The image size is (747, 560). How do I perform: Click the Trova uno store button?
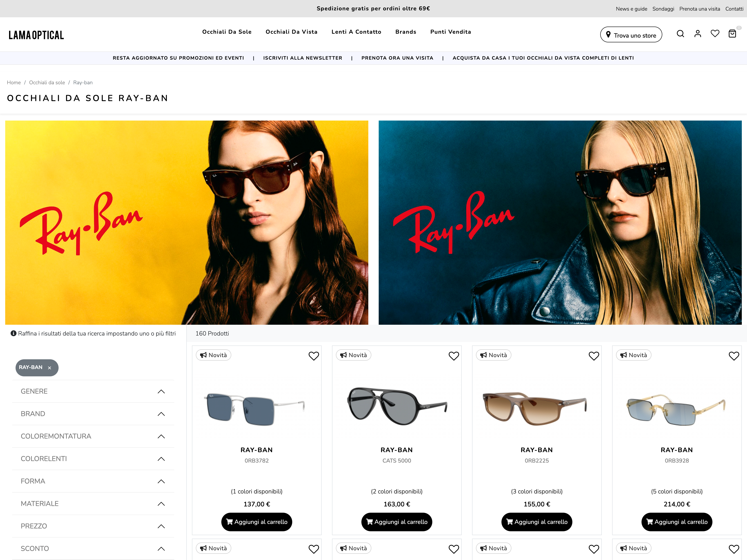pos(631,35)
